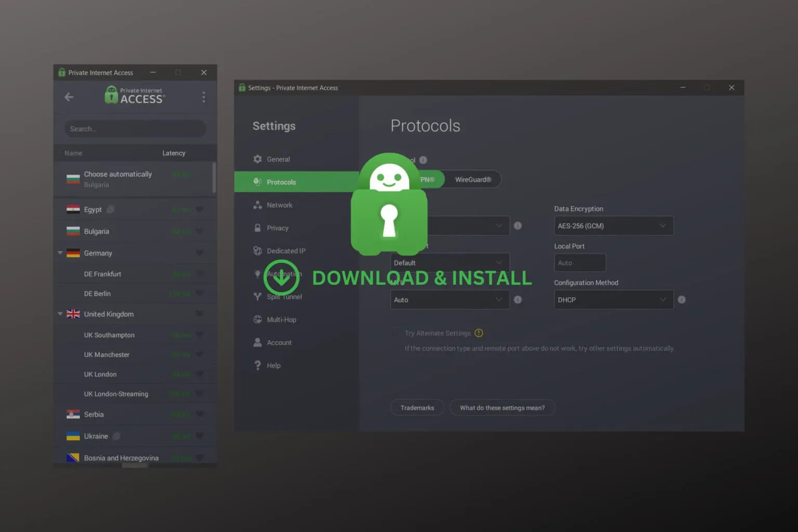
Task: Sort servers by the Latency column
Action: 174,153
